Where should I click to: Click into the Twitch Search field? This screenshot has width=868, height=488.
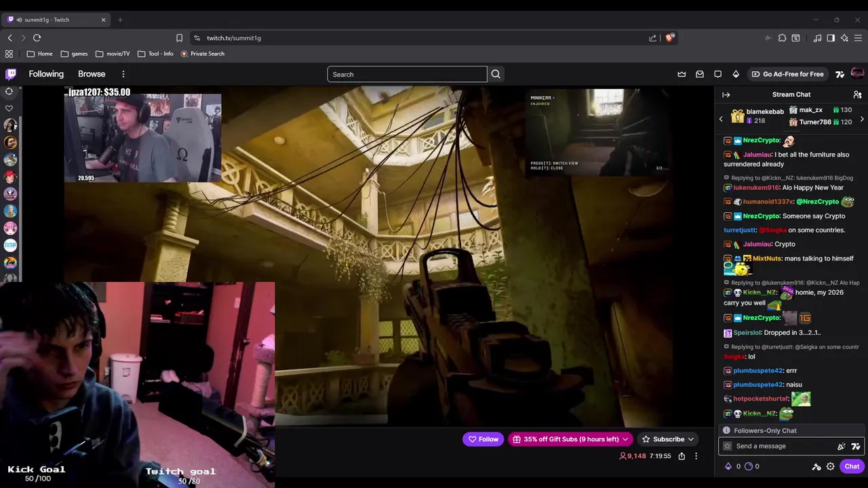tap(407, 75)
